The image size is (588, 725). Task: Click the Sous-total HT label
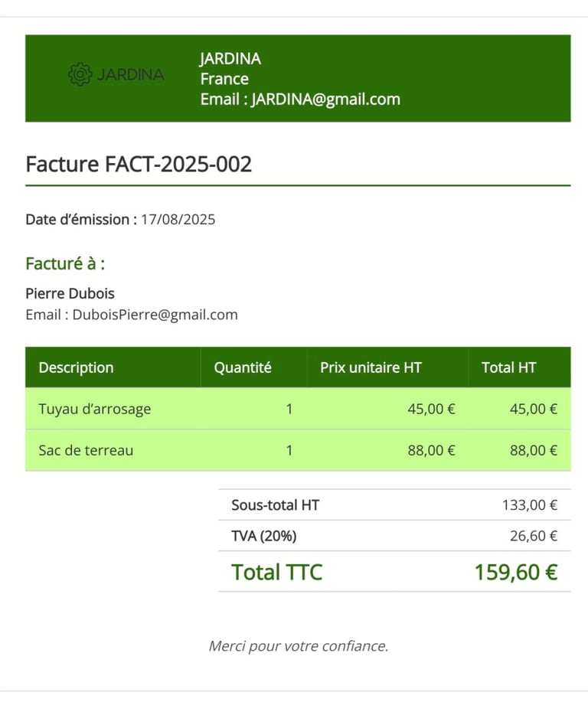click(x=275, y=505)
